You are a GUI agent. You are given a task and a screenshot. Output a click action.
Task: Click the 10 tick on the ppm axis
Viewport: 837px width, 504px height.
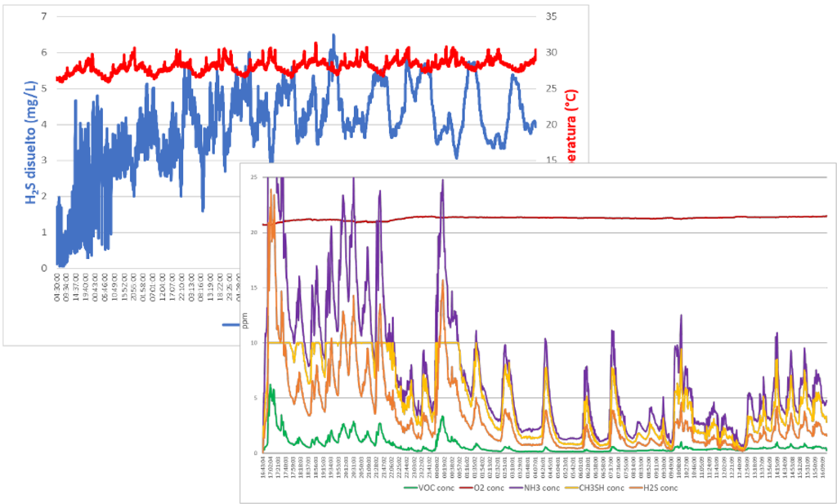tap(256, 342)
